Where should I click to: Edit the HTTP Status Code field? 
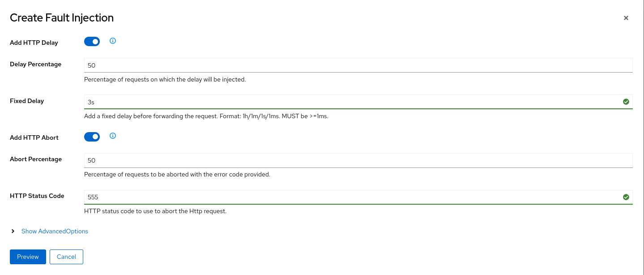coord(349,197)
